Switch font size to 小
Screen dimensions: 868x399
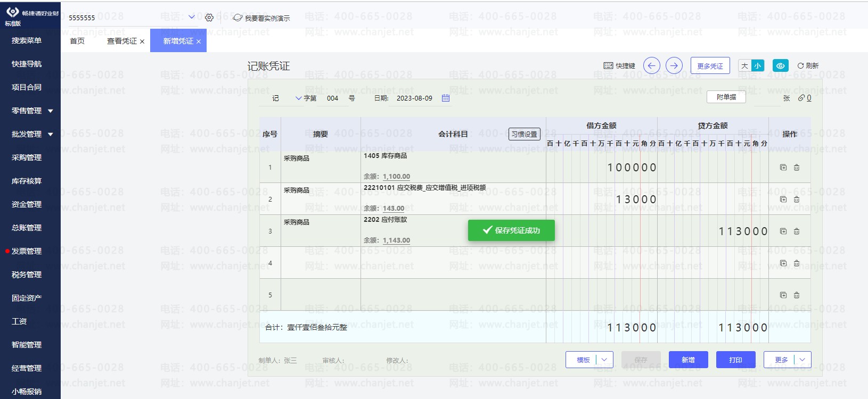click(x=758, y=65)
